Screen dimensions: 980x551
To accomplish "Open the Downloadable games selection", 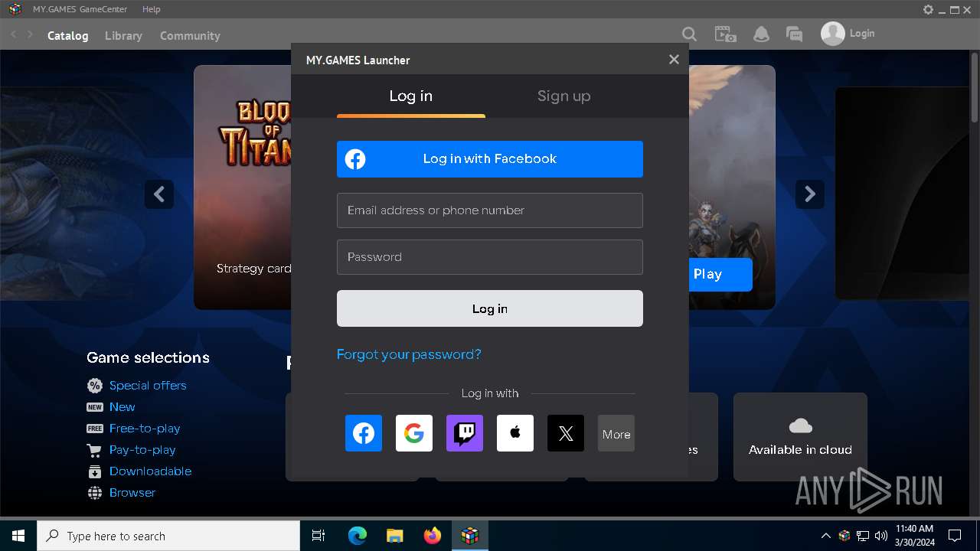I will (150, 471).
